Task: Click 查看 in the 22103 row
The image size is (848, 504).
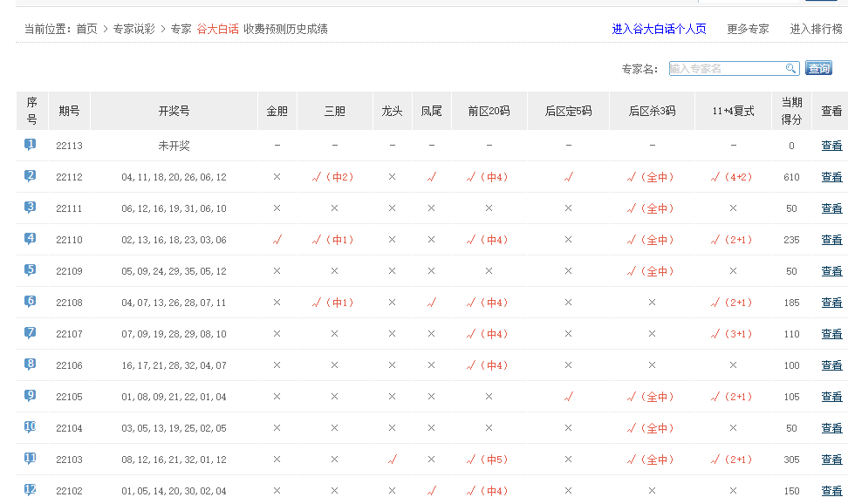Action: pos(831,460)
